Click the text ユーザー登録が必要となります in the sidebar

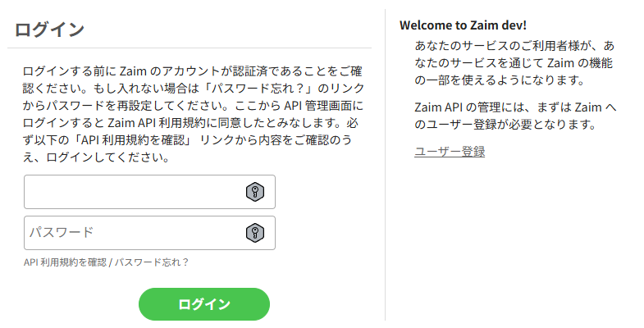point(512,125)
